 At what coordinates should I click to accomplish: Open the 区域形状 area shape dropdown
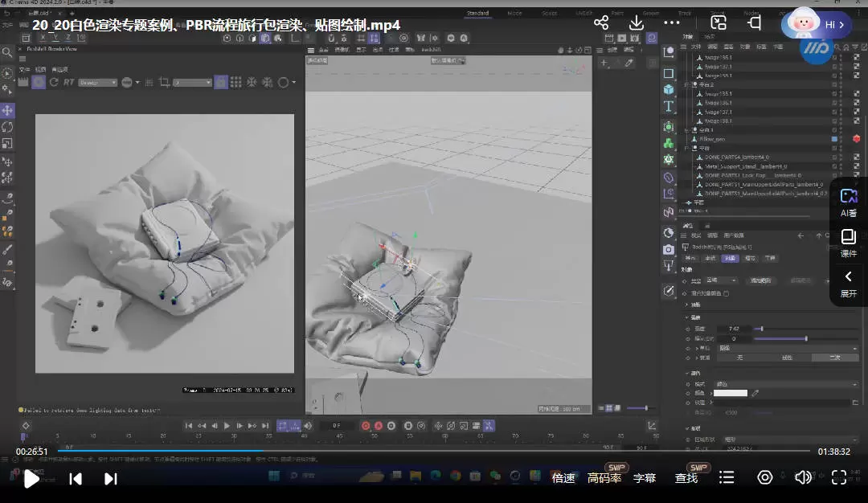790,440
